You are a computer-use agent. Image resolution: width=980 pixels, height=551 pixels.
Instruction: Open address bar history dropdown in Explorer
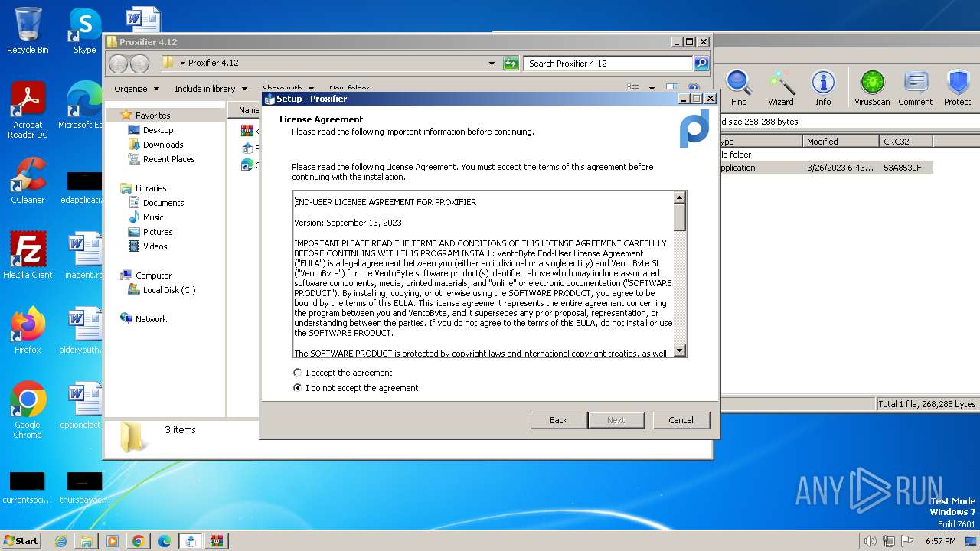[492, 64]
